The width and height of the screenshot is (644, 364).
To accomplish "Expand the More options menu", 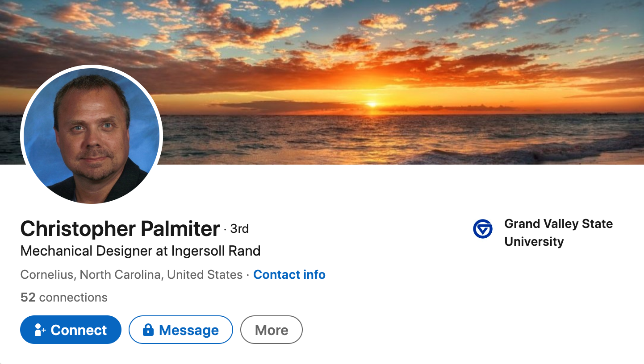I will (272, 330).
